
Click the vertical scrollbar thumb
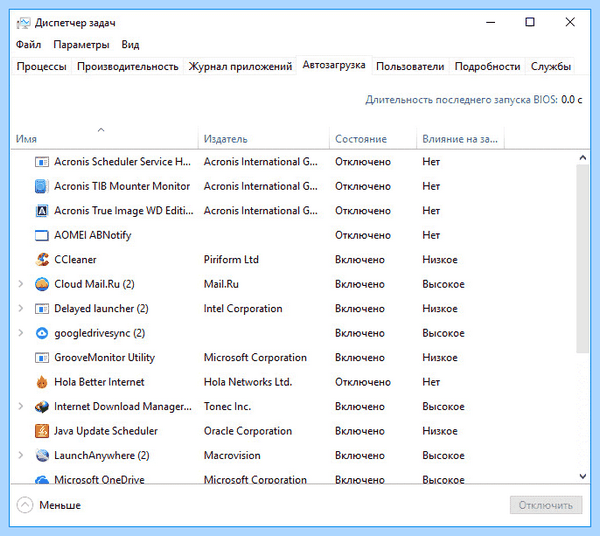(583, 259)
